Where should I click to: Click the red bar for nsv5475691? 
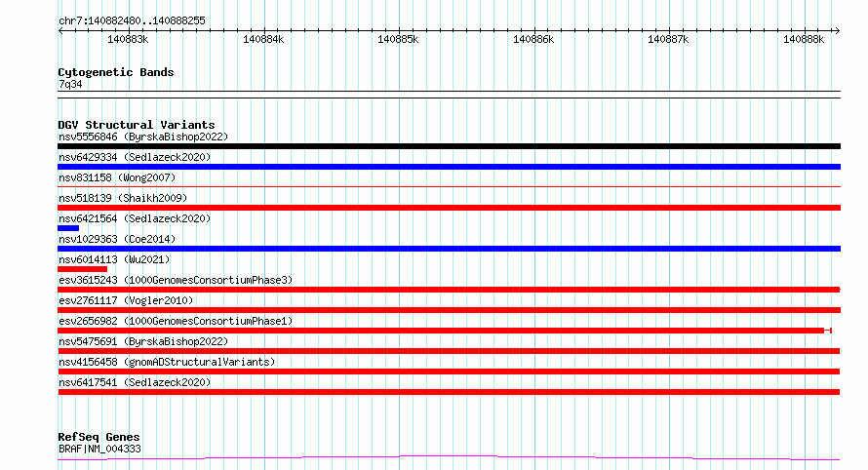tap(449, 351)
